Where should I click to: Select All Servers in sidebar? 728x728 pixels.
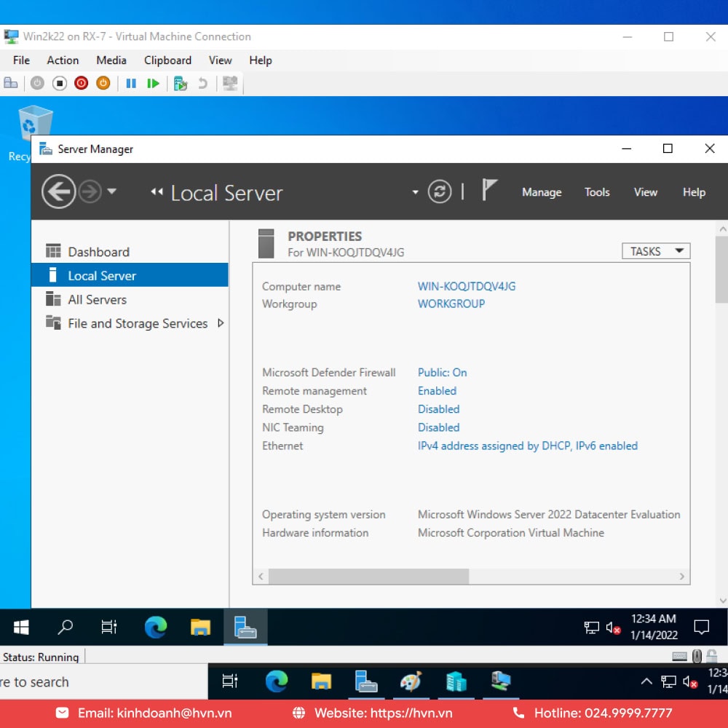[x=130, y=299]
